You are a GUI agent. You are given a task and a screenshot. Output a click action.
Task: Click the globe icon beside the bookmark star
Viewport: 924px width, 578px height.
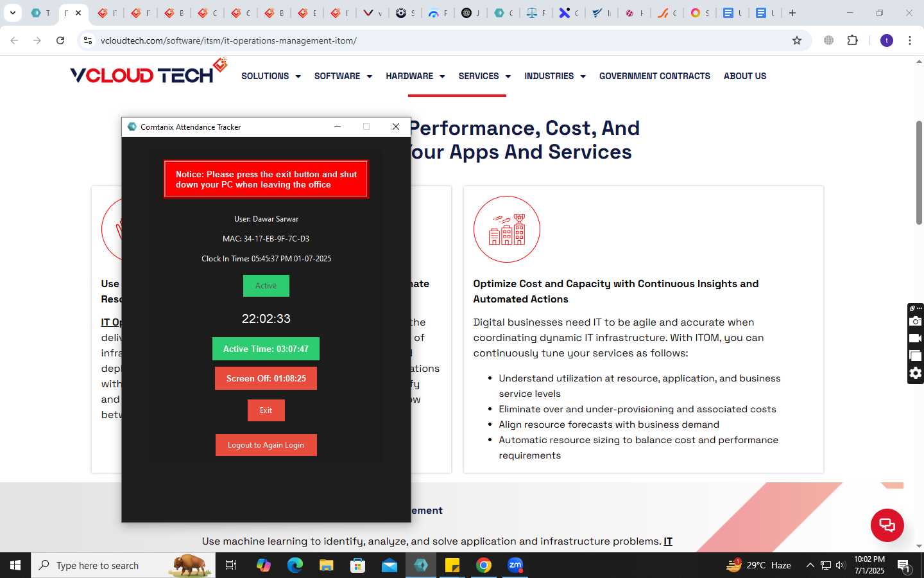pyautogui.click(x=829, y=40)
